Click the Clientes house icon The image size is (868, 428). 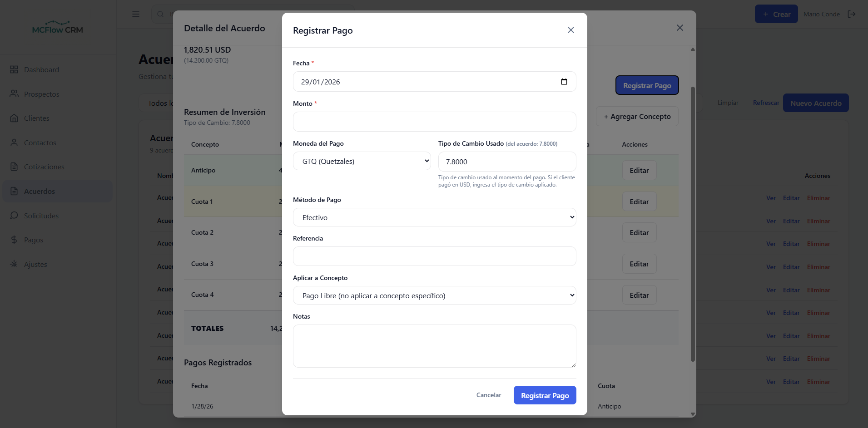[14, 118]
